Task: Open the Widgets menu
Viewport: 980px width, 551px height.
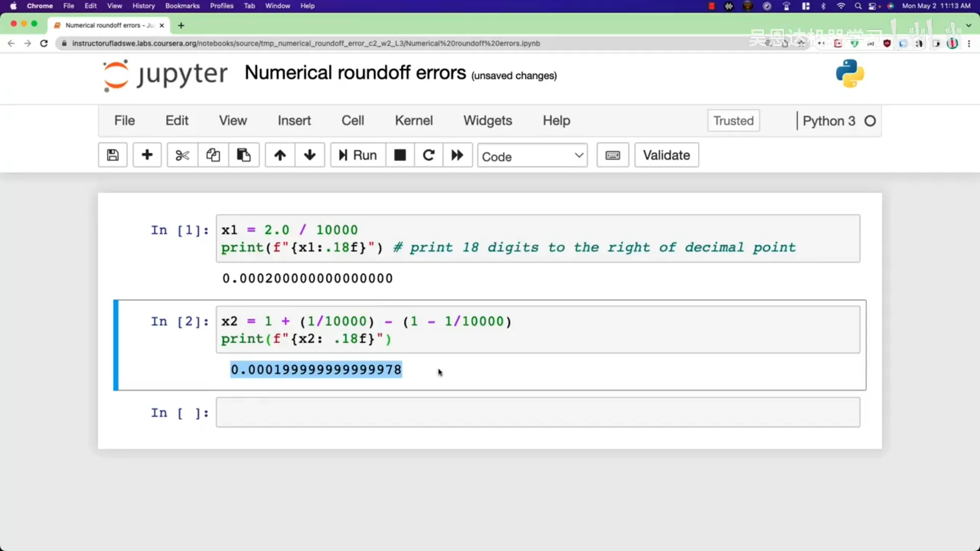Action: coord(487,121)
